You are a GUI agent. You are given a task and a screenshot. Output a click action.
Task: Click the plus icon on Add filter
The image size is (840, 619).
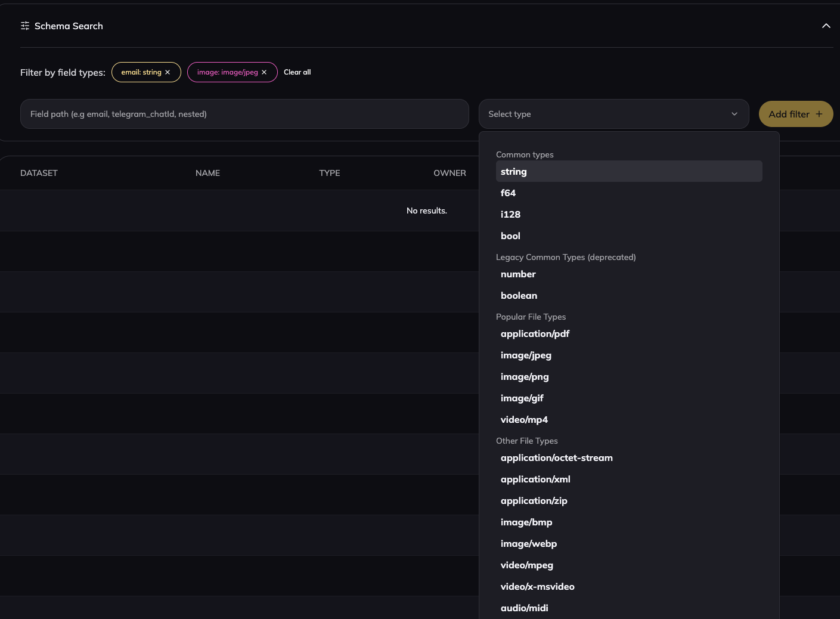point(819,113)
